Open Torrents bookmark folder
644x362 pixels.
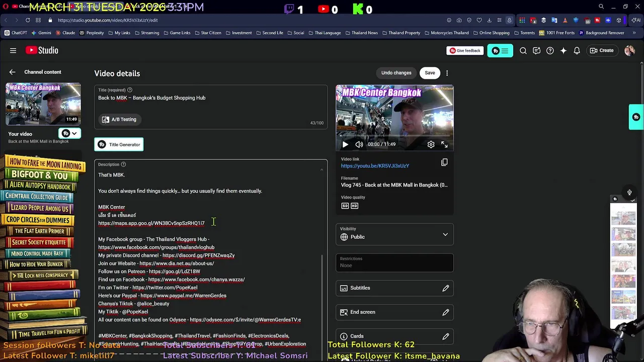(524, 33)
